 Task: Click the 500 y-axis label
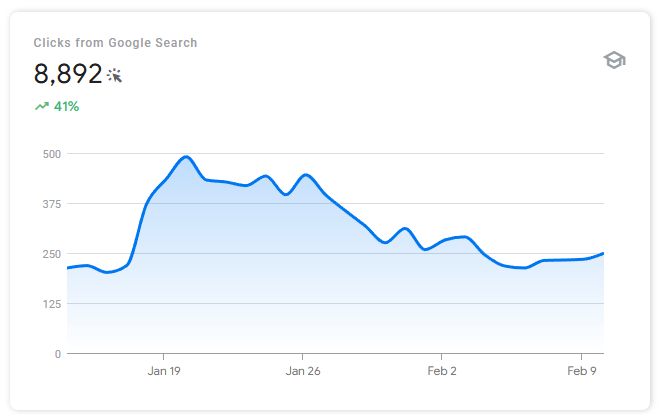coord(51,154)
